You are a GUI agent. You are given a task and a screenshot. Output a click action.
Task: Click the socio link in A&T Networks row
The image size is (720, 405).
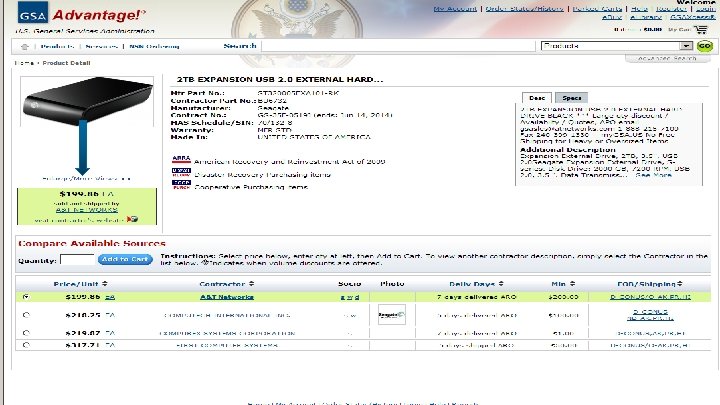349,297
